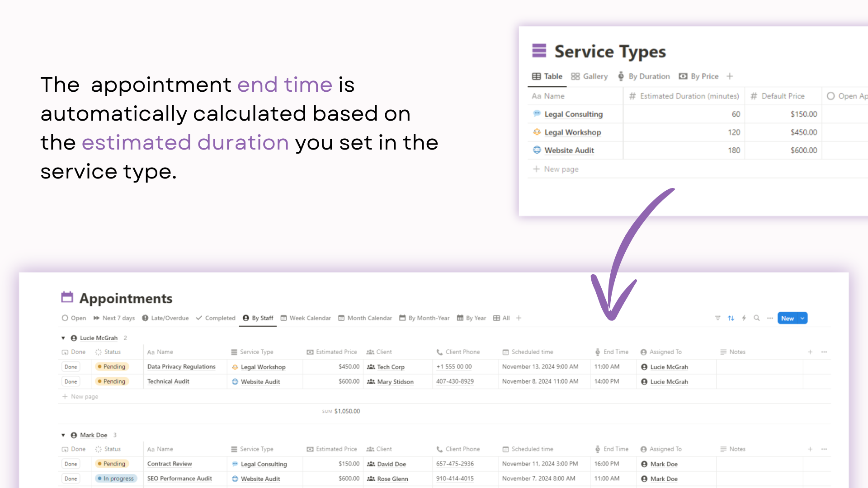Click the search magnifier icon
This screenshot has width=868, height=488.
click(x=757, y=318)
